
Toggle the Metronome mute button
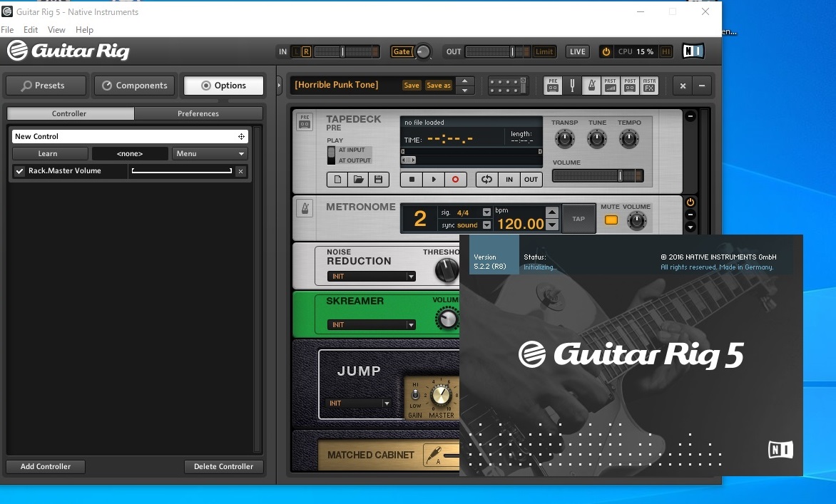[611, 220]
